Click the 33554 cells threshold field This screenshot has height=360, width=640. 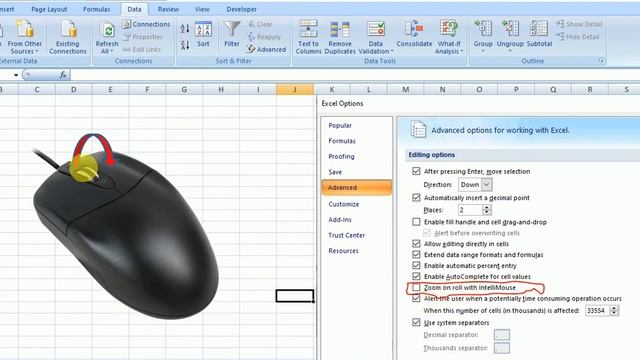pos(598,311)
